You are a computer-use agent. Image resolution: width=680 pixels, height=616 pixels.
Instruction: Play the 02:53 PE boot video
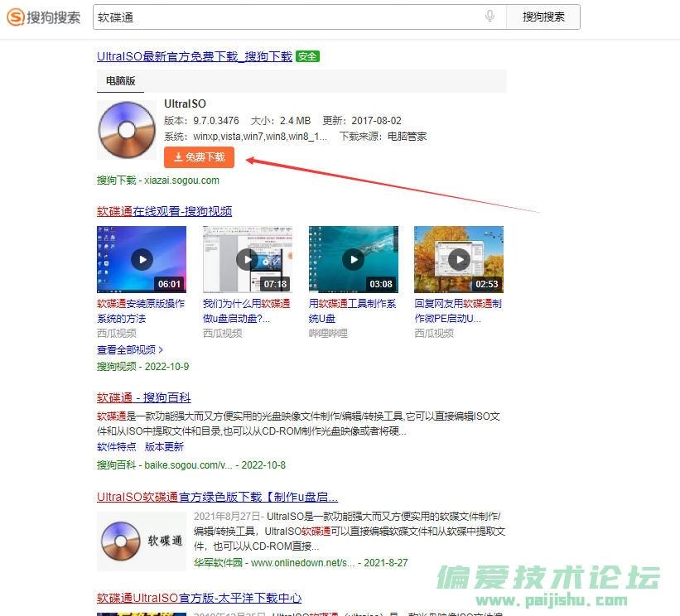point(458,259)
